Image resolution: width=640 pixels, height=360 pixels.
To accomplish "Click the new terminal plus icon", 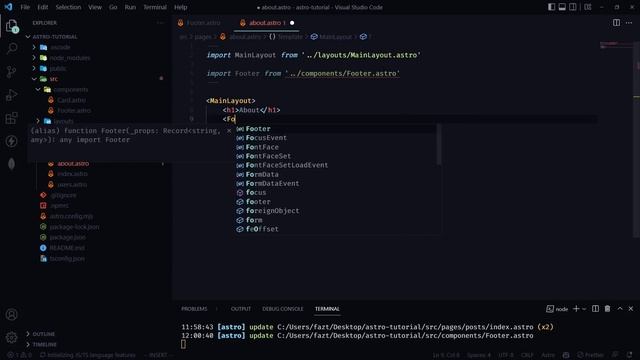I will click(576, 309).
